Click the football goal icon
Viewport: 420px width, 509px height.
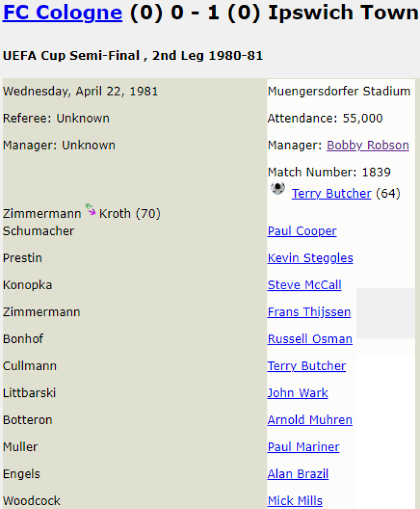tap(278, 188)
